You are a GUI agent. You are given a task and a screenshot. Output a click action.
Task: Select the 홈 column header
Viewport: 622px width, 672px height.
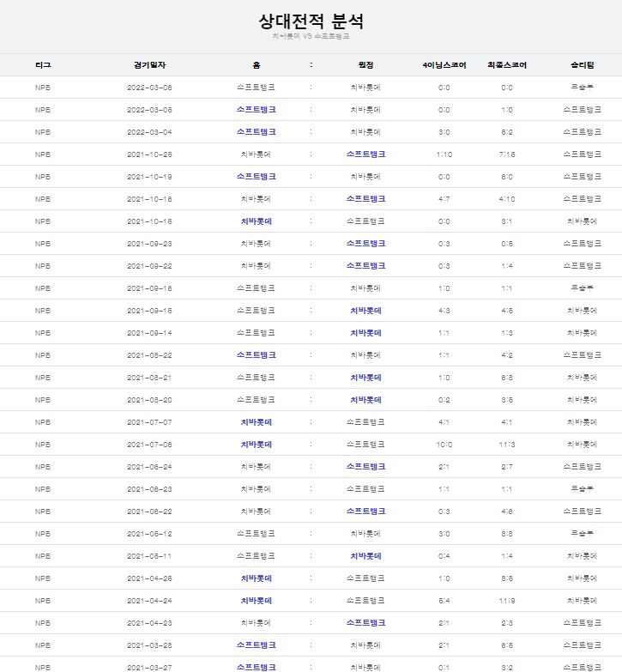pyautogui.click(x=257, y=64)
